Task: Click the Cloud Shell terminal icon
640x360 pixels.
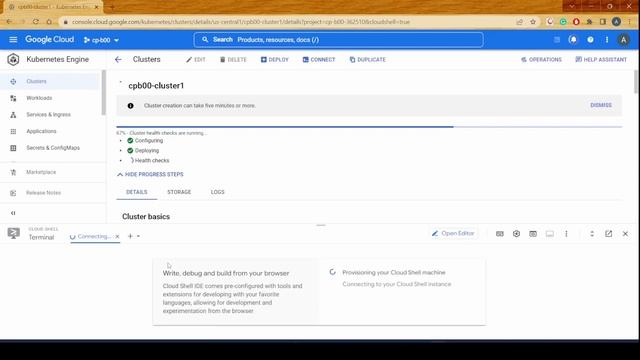Action: pos(13,233)
